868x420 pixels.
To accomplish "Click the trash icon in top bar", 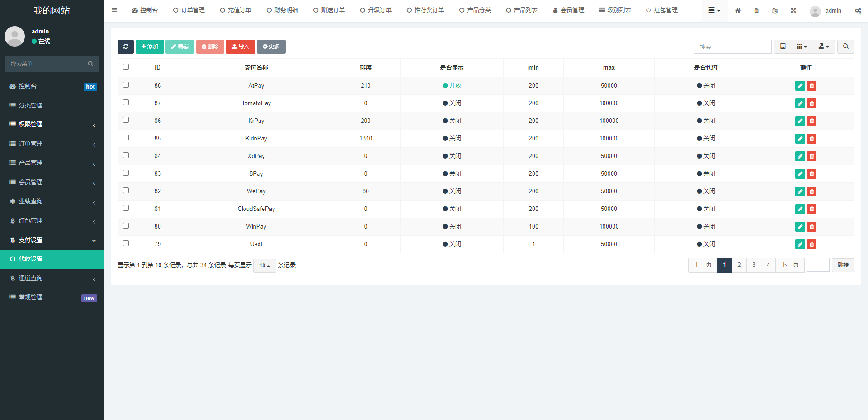I will [756, 10].
